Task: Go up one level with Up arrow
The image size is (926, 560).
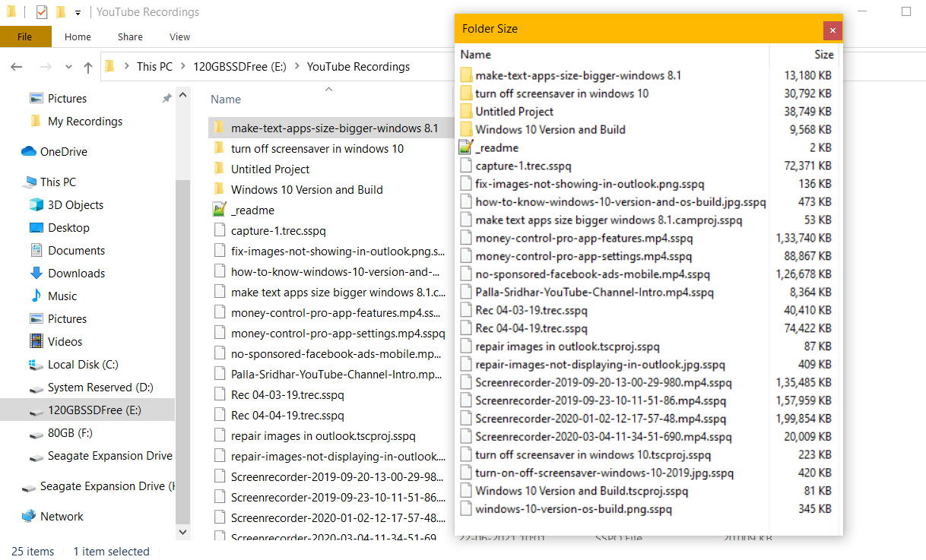Action: coord(88,67)
